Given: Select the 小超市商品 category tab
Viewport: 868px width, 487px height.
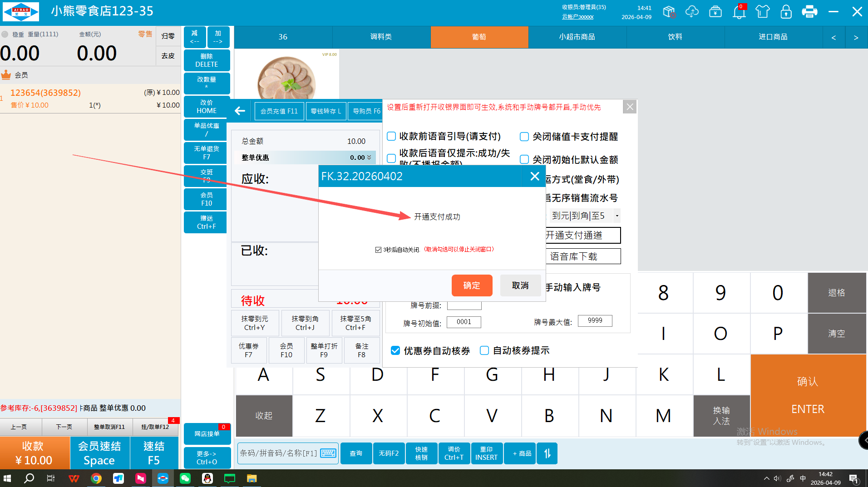Looking at the screenshot, I should coord(577,37).
